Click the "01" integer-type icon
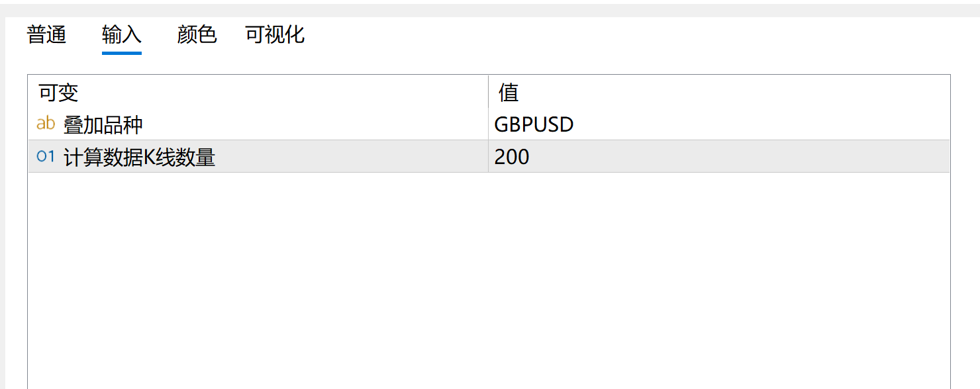The image size is (980, 389). [46, 157]
